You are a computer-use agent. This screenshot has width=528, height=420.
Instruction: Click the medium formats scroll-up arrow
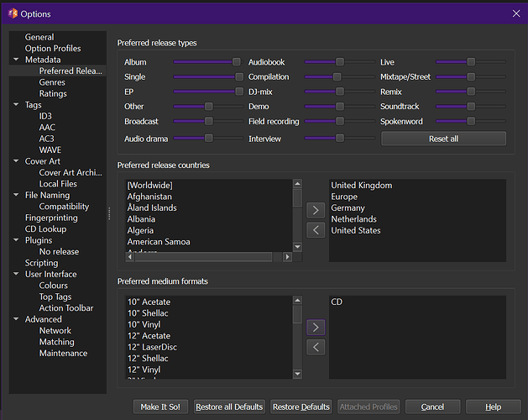click(297, 301)
